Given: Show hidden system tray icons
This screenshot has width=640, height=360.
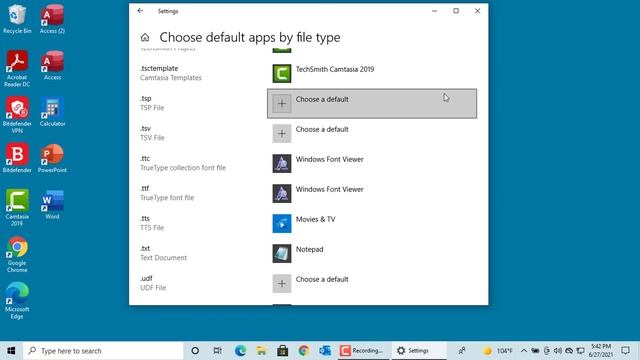Looking at the screenshot, I should pos(524,351).
